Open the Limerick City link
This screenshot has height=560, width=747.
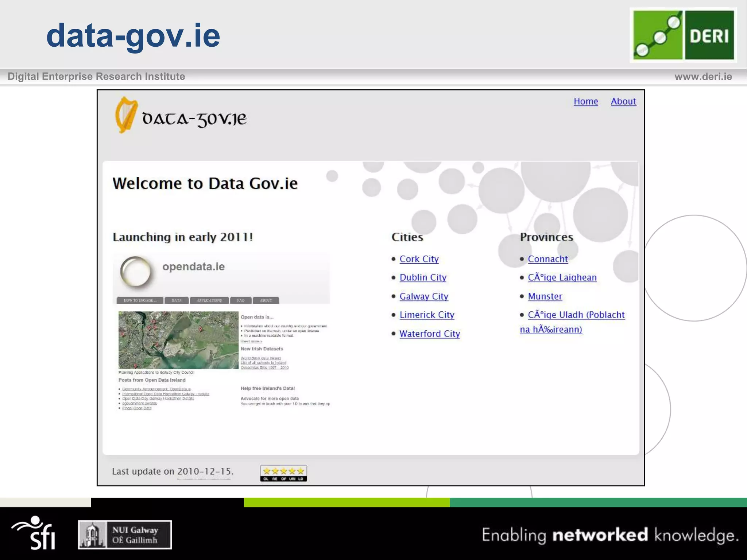click(x=427, y=315)
